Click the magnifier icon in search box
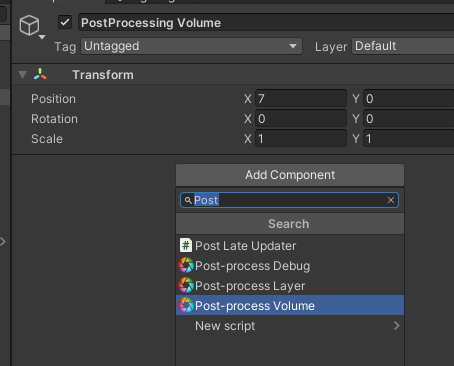 [x=188, y=200]
